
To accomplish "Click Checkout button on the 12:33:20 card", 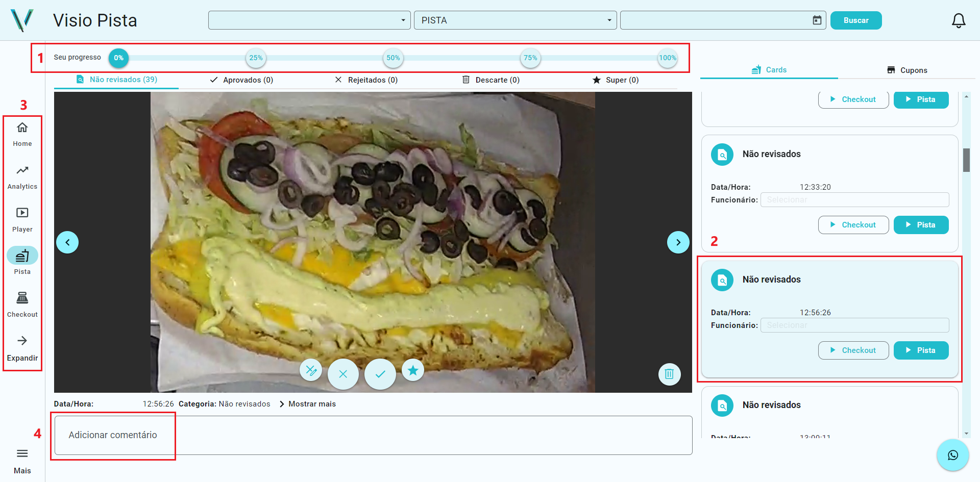I will 853,225.
